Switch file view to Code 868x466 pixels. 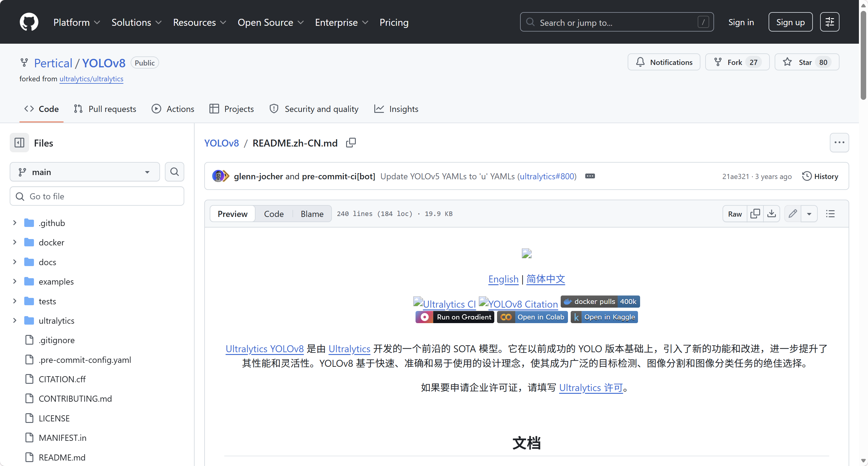click(274, 214)
